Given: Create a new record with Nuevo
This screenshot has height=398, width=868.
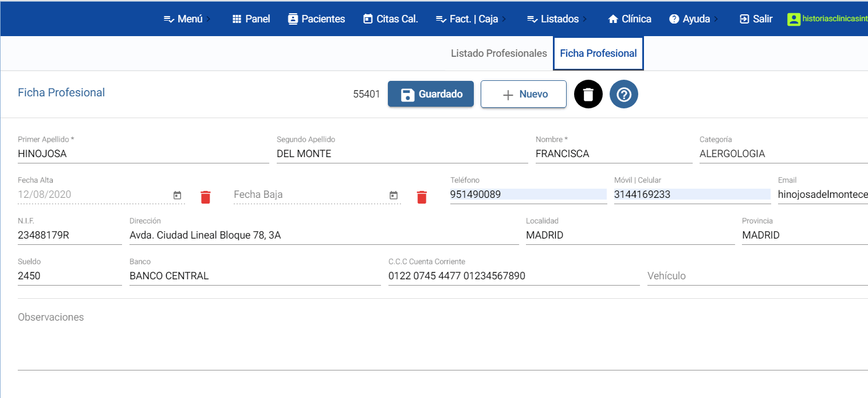Looking at the screenshot, I should pos(523,94).
